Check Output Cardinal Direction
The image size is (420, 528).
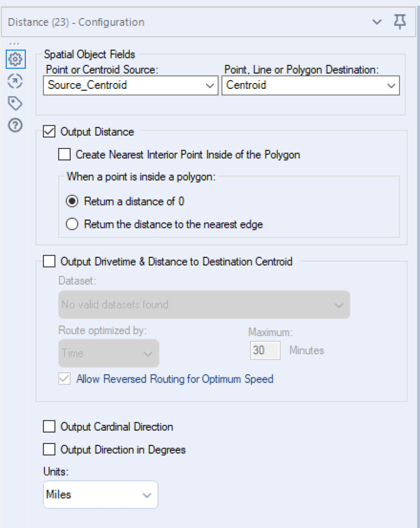coord(49,427)
